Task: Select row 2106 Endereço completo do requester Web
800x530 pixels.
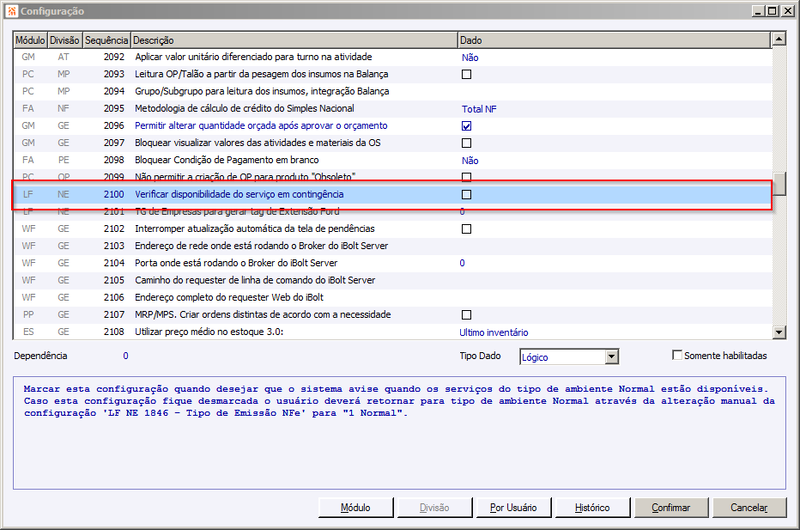Action: coord(392,297)
